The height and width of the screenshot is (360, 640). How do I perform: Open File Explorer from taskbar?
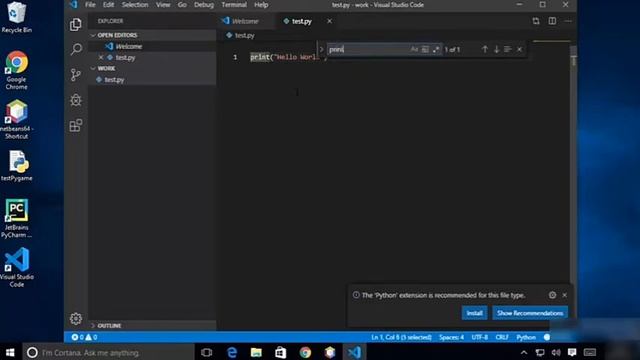click(x=256, y=352)
